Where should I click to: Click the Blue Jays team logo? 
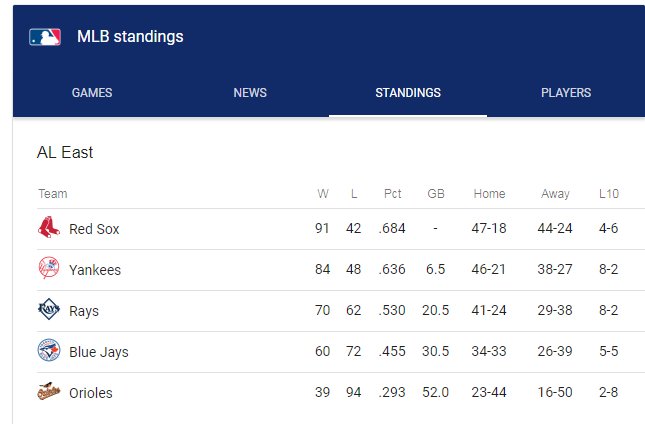49,350
